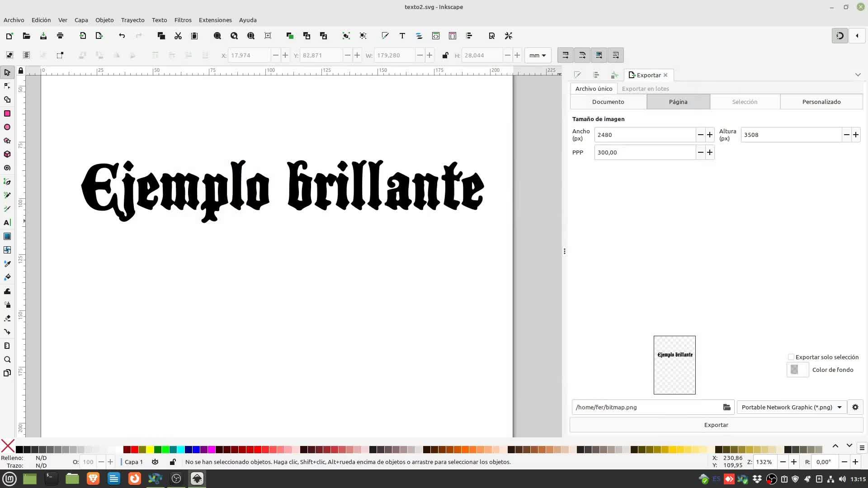Click the export filename path field
868x488 pixels.
tap(646, 407)
